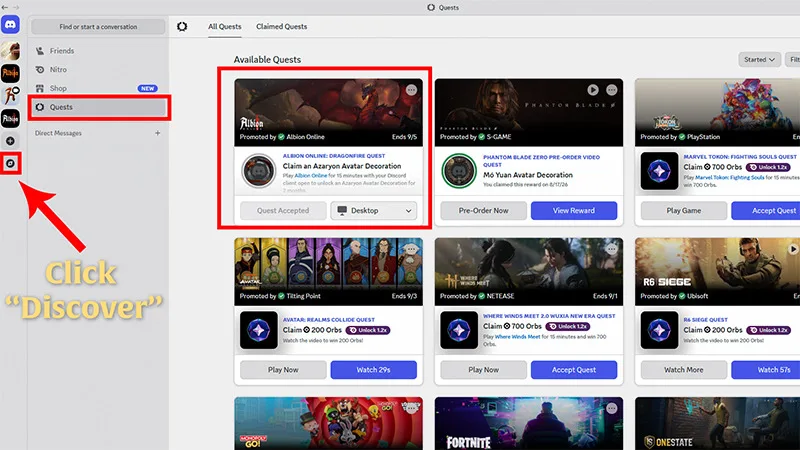The image size is (800, 450).
Task: Click the Discover compass icon in server bar
Action: 10,163
